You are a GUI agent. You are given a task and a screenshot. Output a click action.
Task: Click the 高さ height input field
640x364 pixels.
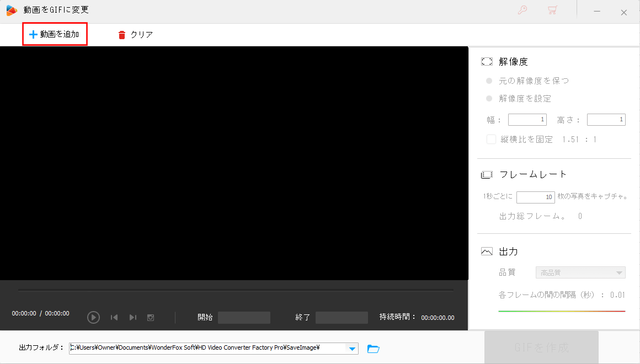(x=606, y=120)
